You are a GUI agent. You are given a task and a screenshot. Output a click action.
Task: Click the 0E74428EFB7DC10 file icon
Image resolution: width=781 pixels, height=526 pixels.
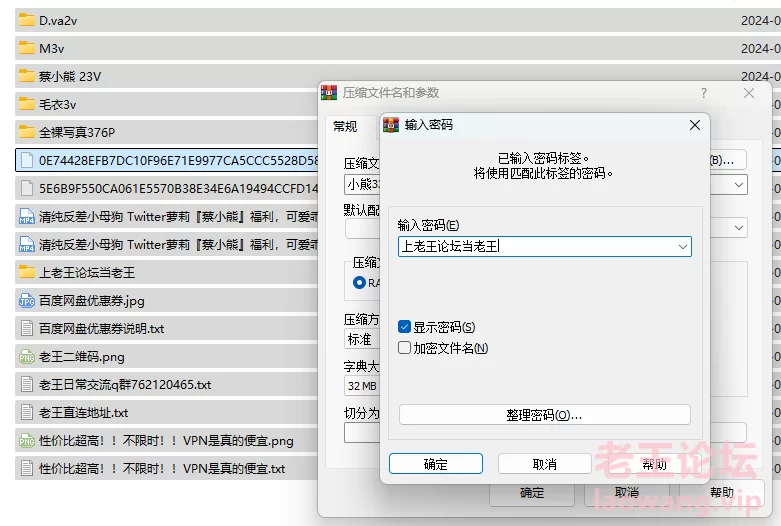[26, 160]
